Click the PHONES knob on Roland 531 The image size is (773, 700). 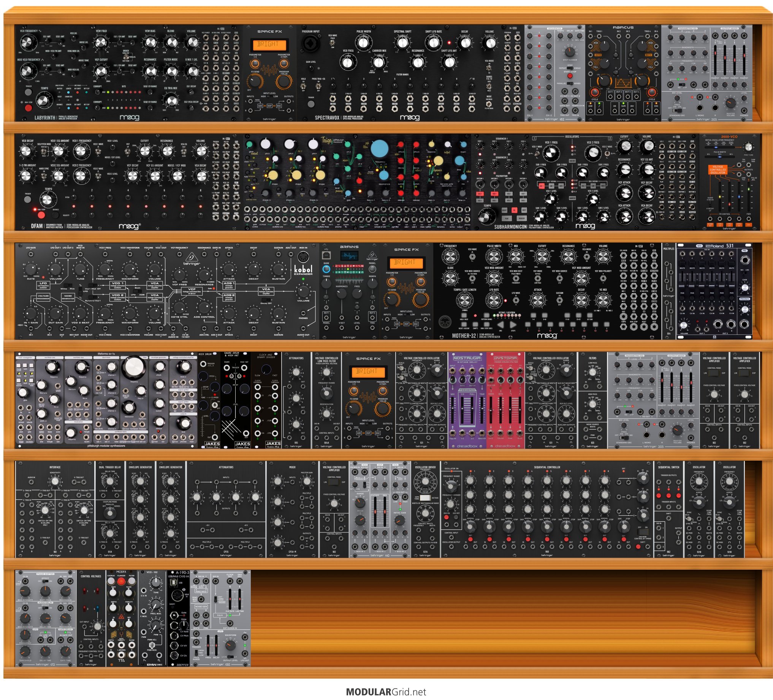pyautogui.click(x=744, y=309)
